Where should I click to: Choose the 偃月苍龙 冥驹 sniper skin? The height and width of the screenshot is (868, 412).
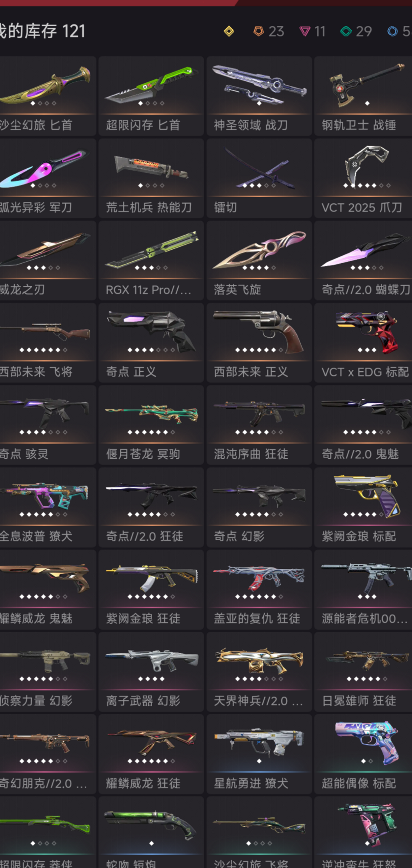151,425
